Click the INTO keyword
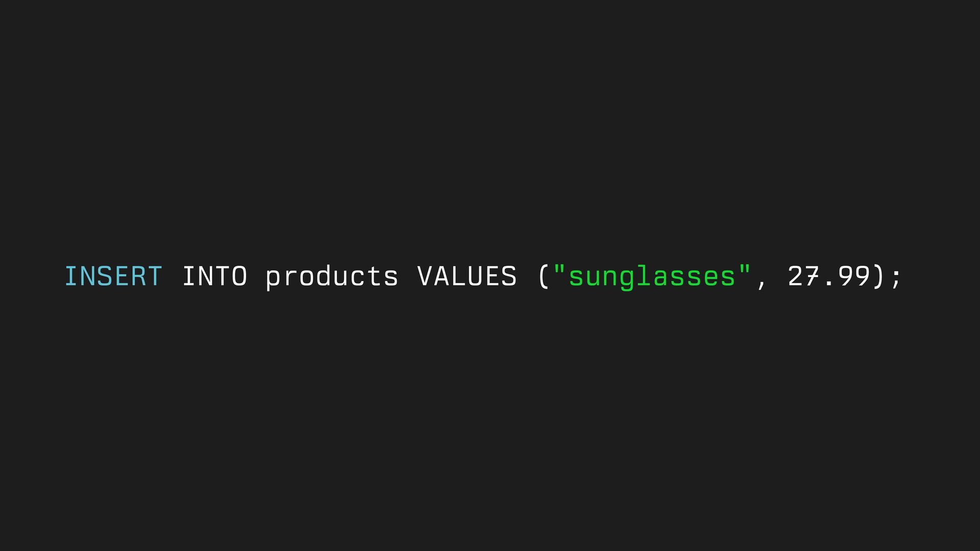The image size is (980, 551). (x=214, y=277)
